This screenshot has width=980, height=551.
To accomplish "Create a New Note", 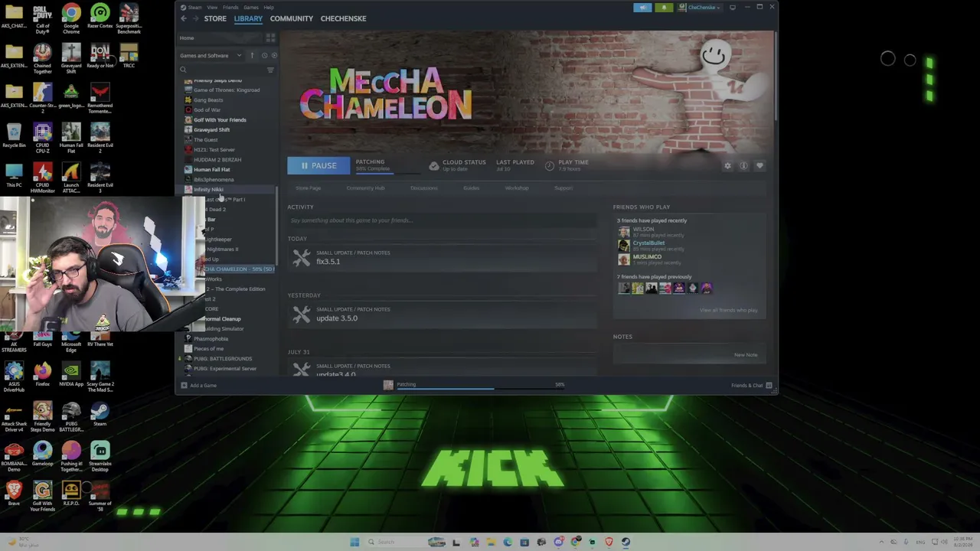I will [x=746, y=355].
